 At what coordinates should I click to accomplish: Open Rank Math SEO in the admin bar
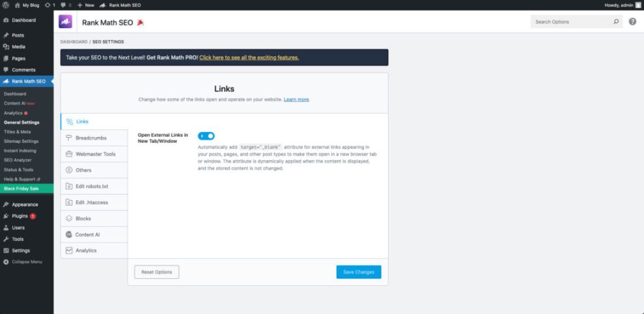tap(120, 5)
